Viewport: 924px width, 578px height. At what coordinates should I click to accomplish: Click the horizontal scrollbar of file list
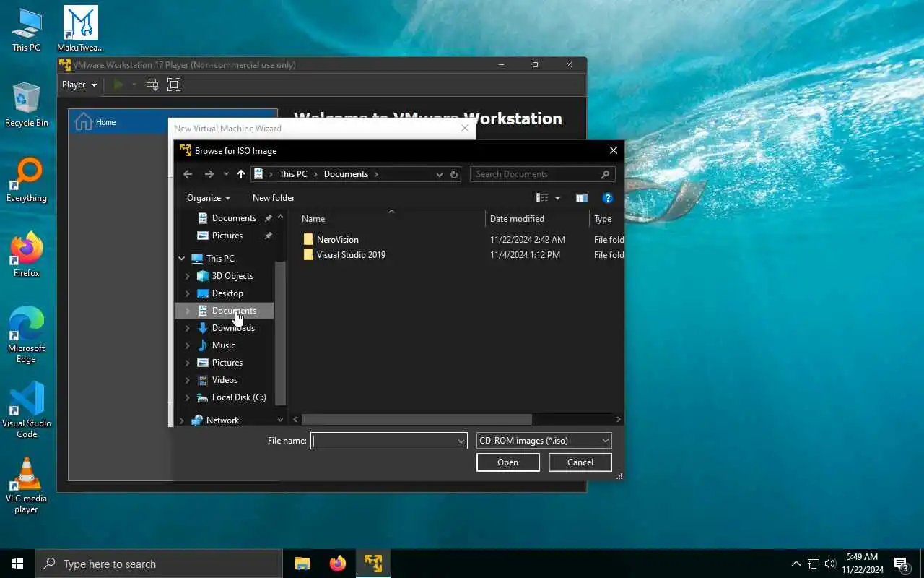[x=417, y=420]
